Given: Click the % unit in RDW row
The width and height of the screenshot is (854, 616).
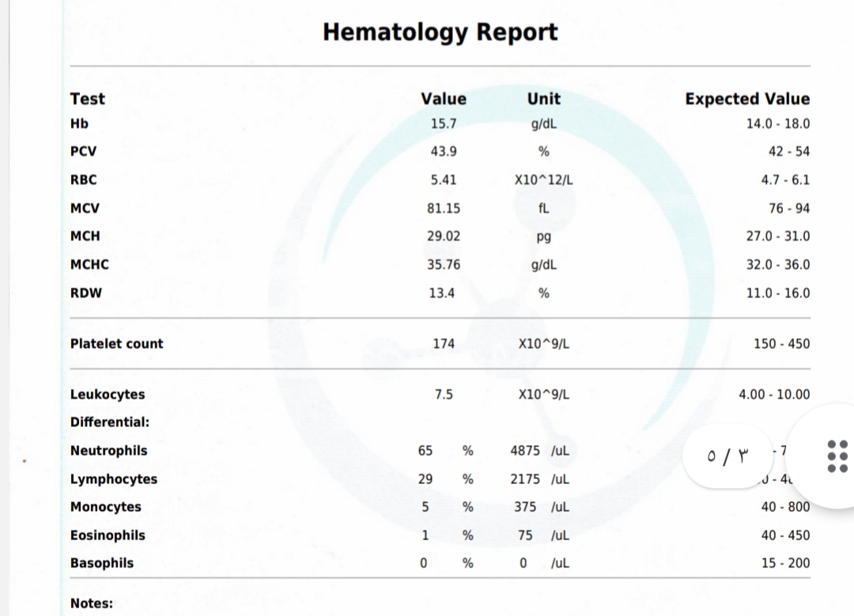Looking at the screenshot, I should (x=543, y=293).
